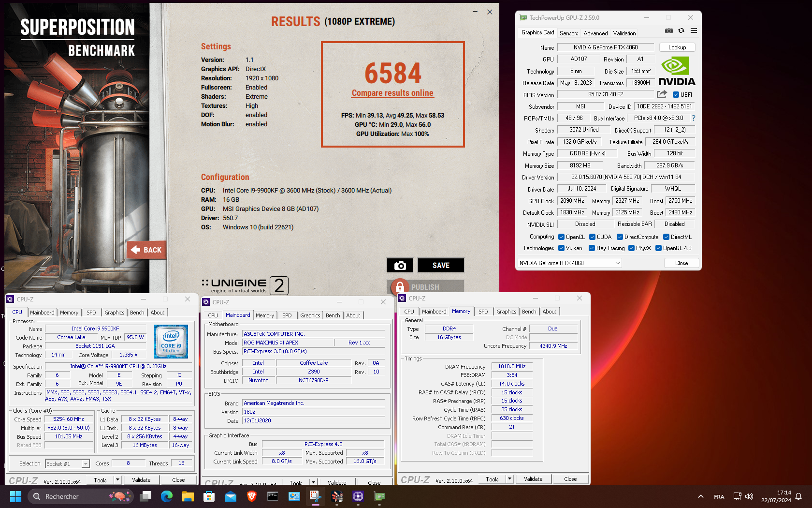Image resolution: width=812 pixels, height=508 pixels.
Task: Launch Brave browser from the taskbar
Action: (x=251, y=496)
